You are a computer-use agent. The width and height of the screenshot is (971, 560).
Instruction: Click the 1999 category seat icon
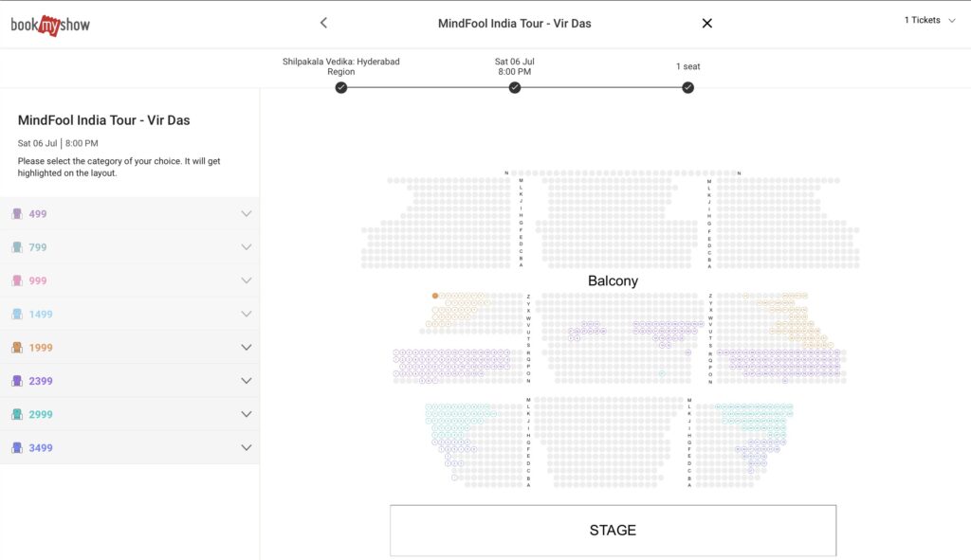(17, 348)
